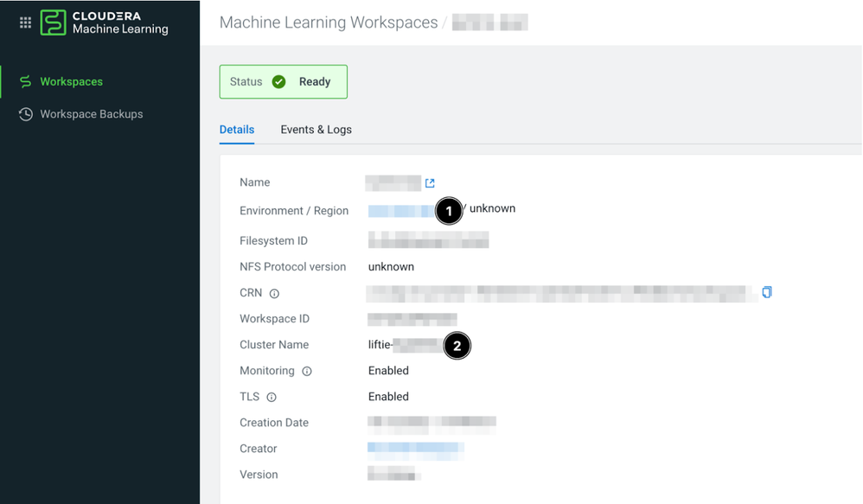Show info tooltip next to CRN

(x=274, y=294)
